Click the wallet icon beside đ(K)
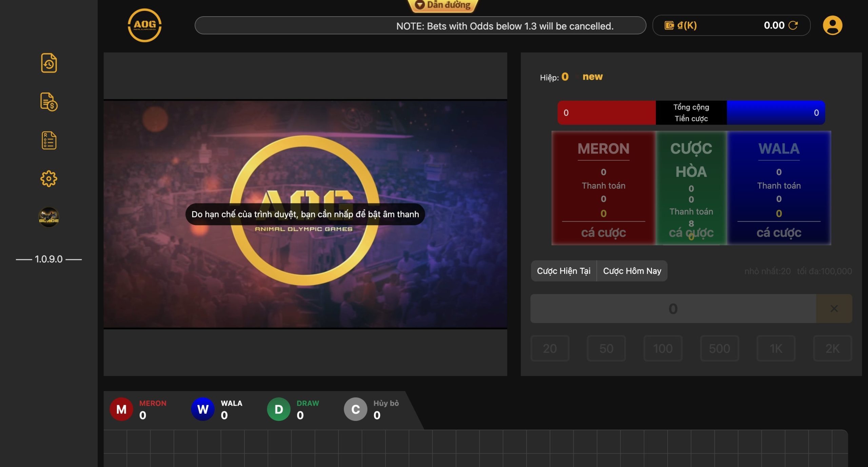The height and width of the screenshot is (467, 868). coord(669,25)
